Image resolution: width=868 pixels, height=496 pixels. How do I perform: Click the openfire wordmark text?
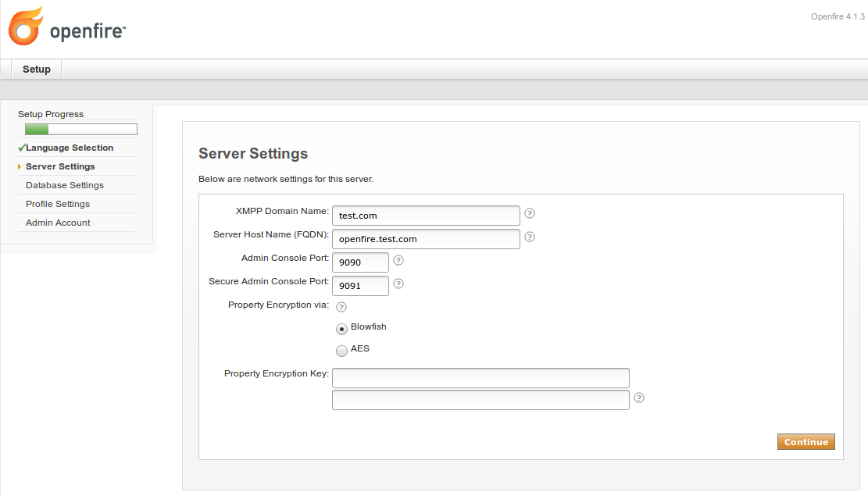click(x=88, y=31)
